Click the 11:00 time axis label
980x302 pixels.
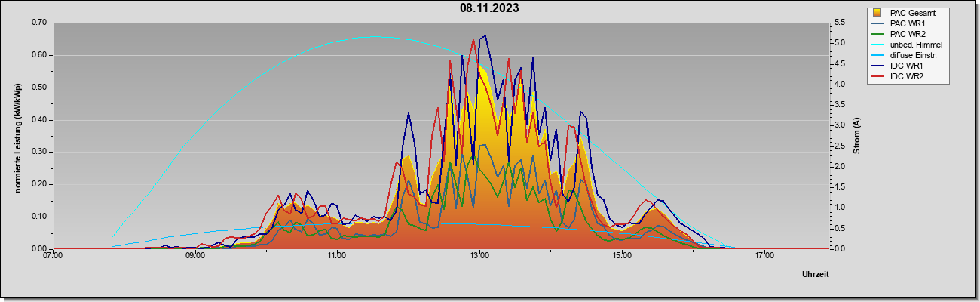337,256
